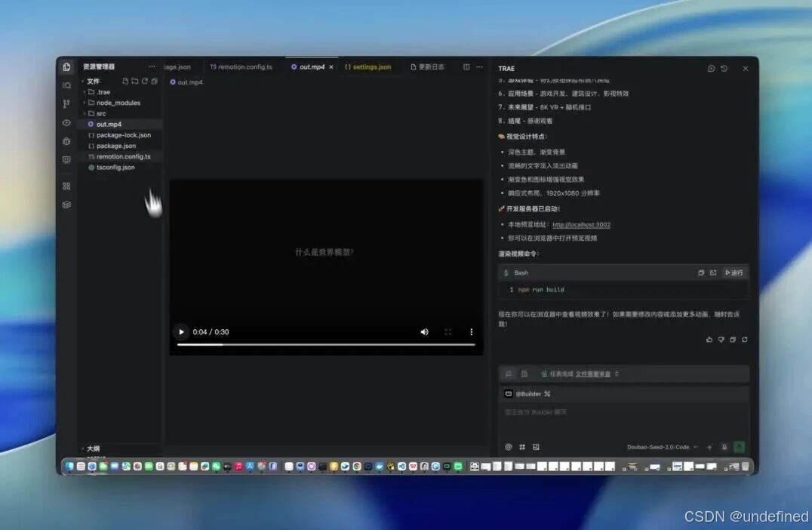The height and width of the screenshot is (530, 812).
Task: Switch to the remotion.config.ts tab
Action: point(241,67)
